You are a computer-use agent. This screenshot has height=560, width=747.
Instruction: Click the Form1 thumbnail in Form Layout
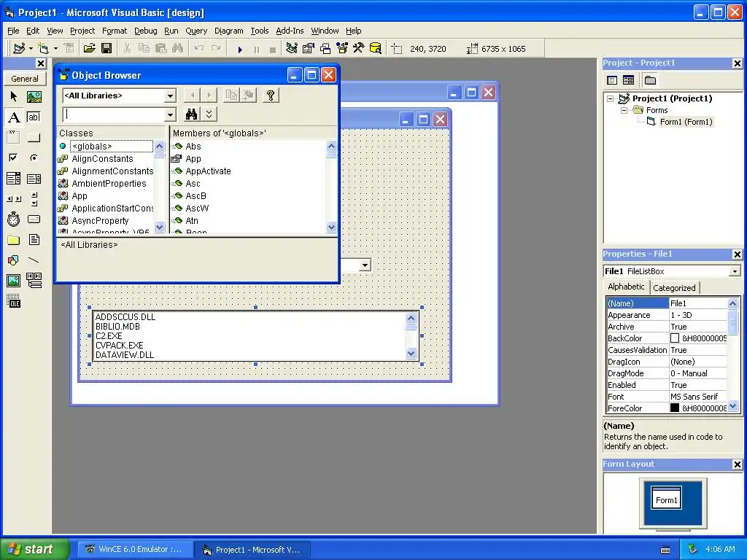click(666, 498)
